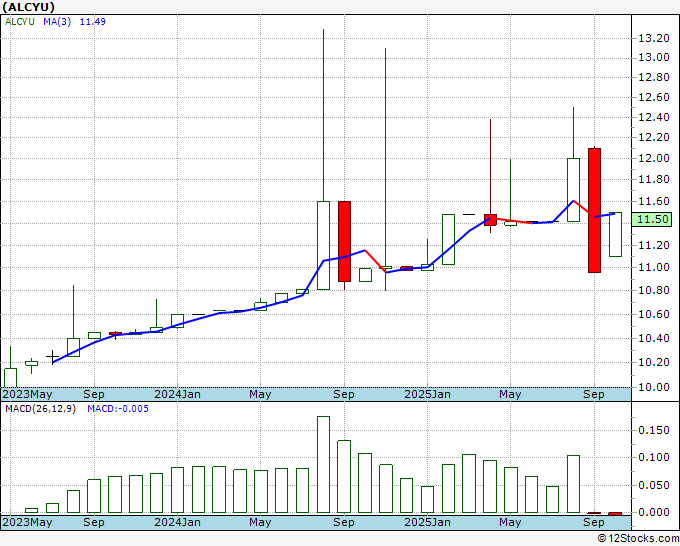Click the 13.20 price axis value
Viewport: 680px width, 546px height.
[x=654, y=38]
